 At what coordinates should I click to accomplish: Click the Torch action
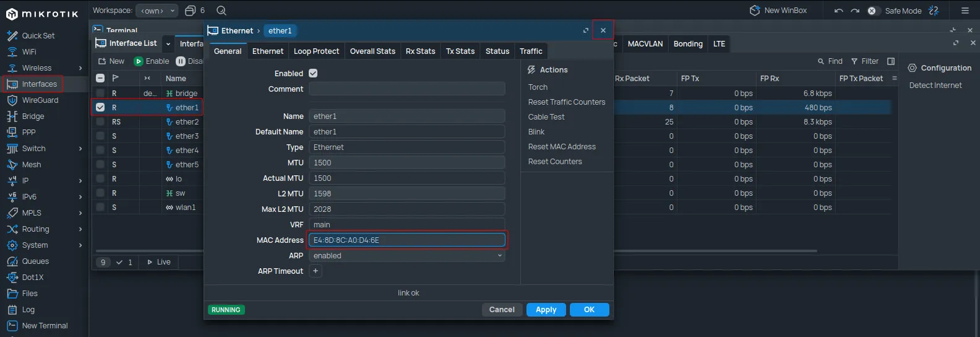coord(538,87)
